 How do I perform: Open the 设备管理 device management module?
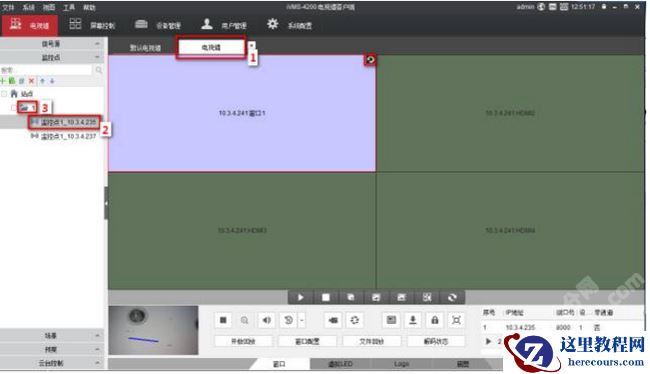[158, 25]
